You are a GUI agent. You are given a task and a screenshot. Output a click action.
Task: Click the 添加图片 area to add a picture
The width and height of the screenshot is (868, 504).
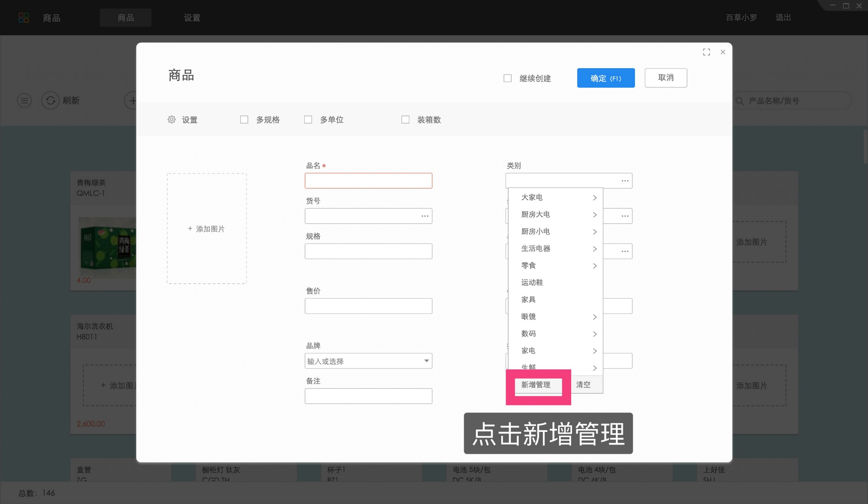pos(207,229)
